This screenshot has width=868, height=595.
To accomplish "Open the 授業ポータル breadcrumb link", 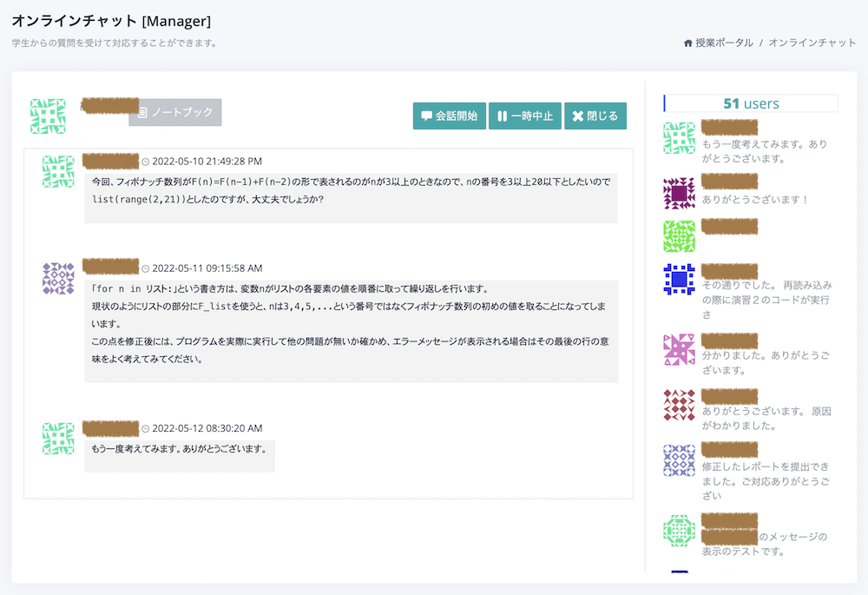I will 723,43.
